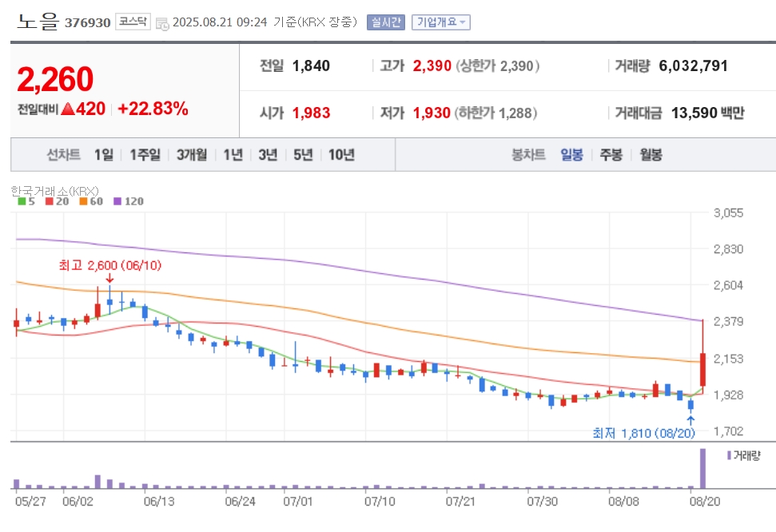Click the 최저 1,810 (08/20) low marker
The image size is (776, 532).
644,434
